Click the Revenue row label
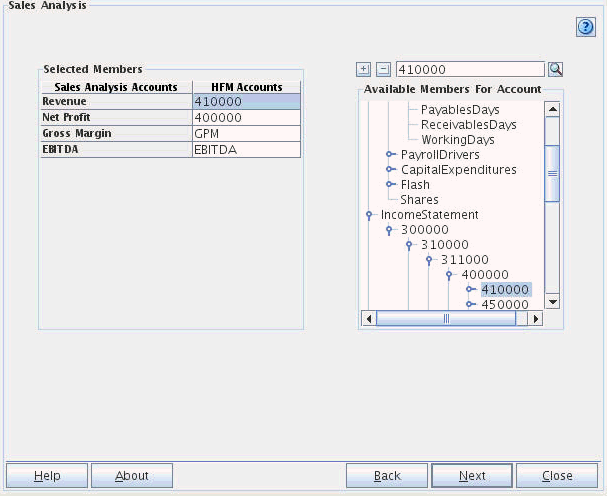This screenshot has width=607, height=496. (x=117, y=101)
